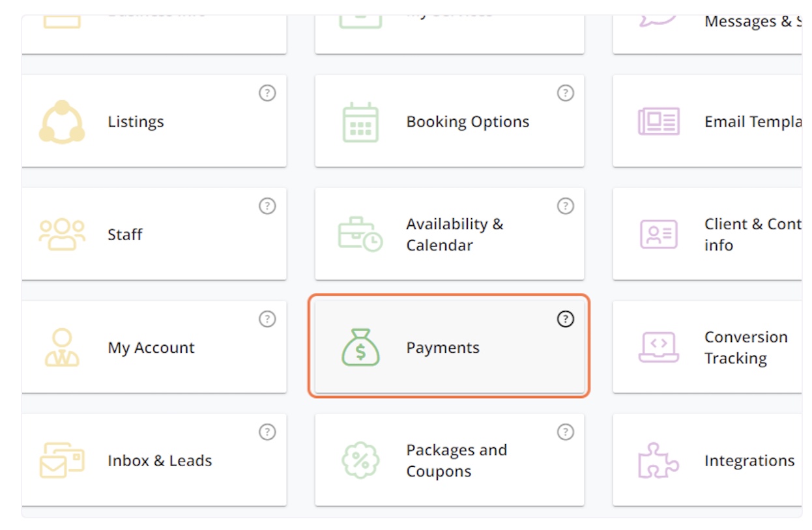
Task: Click the Listings network icon
Action: point(62,122)
